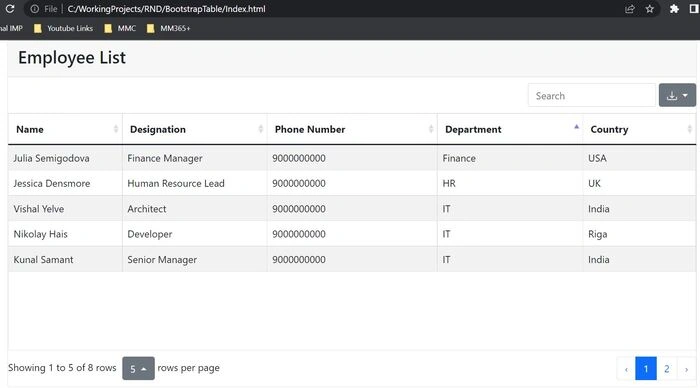Select pagination page 1
Screen dimensions: 700x390
(x=646, y=369)
